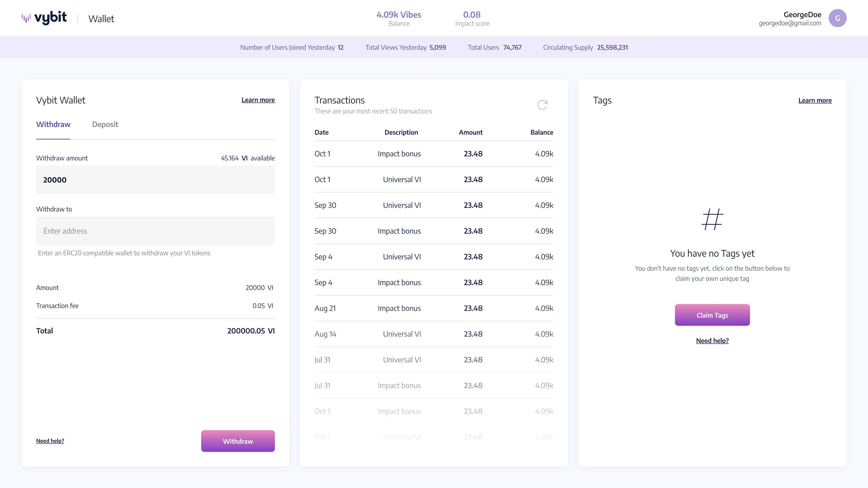
Task: Click the Total 200000.05 VI value
Action: tap(251, 331)
